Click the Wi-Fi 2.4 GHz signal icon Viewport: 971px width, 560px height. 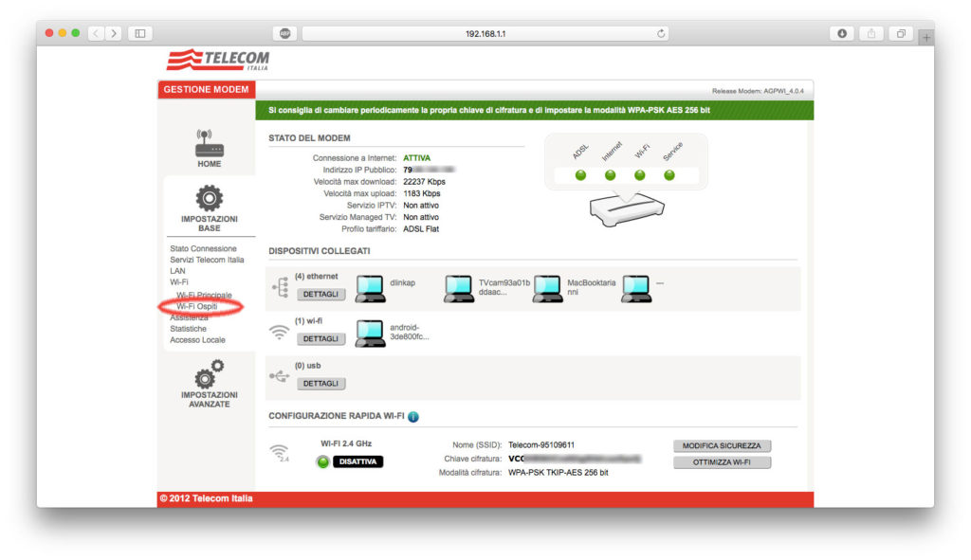[x=280, y=452]
